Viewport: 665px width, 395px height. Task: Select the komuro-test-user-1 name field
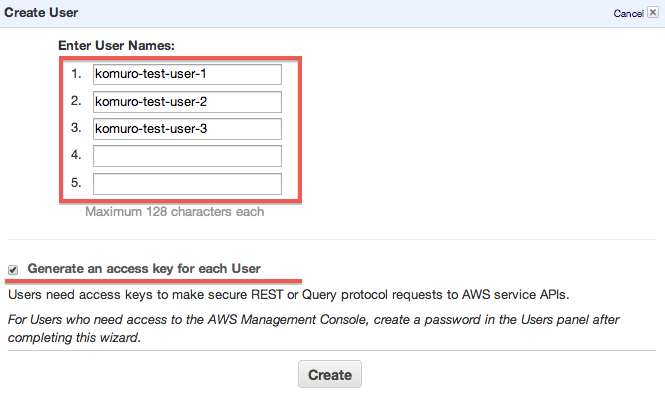click(x=187, y=74)
